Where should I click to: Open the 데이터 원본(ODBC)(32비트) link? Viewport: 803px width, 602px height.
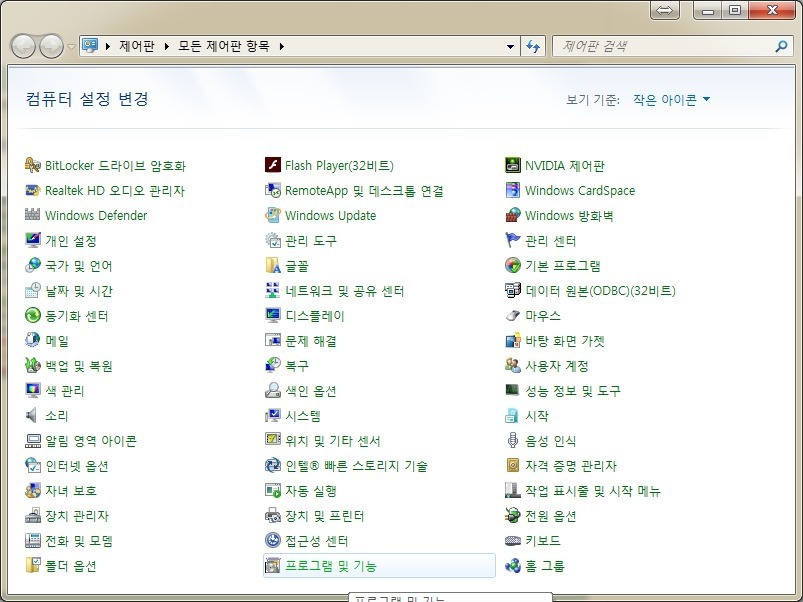(x=601, y=291)
